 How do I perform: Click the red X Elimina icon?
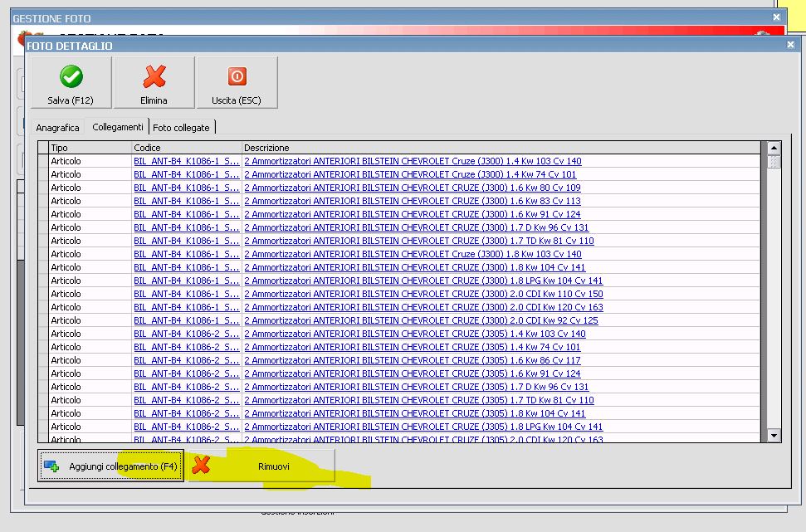pyautogui.click(x=154, y=76)
